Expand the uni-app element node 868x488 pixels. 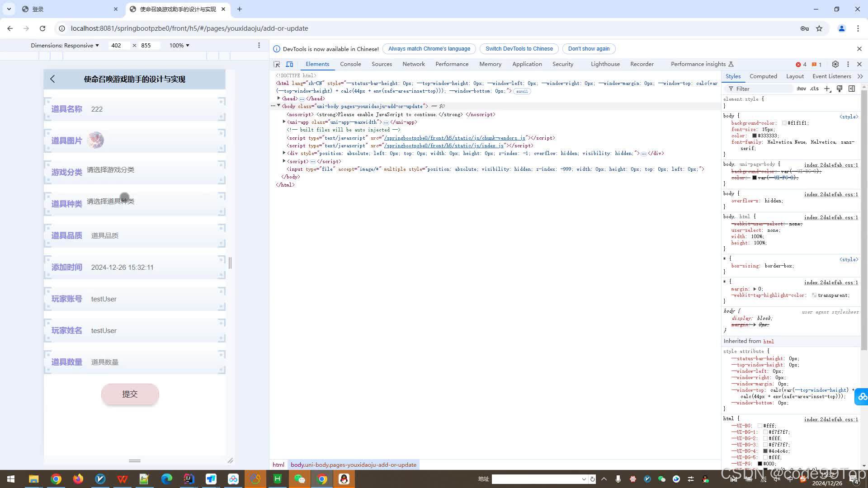click(x=284, y=122)
